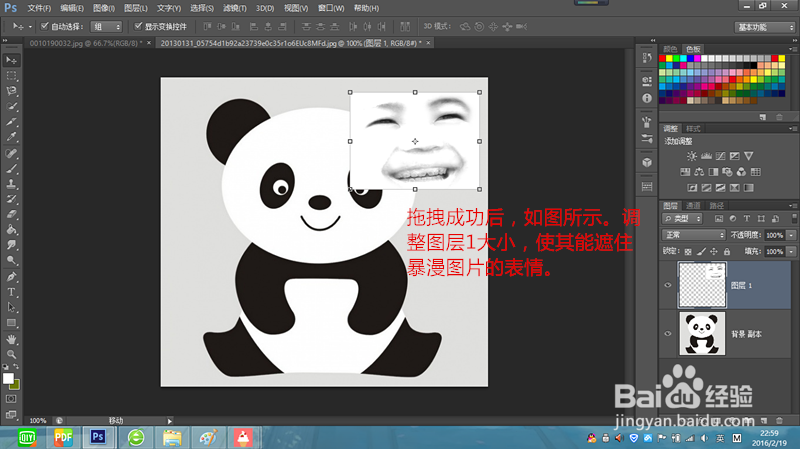Toggle the 显示变换控件 checkbox

click(x=138, y=26)
